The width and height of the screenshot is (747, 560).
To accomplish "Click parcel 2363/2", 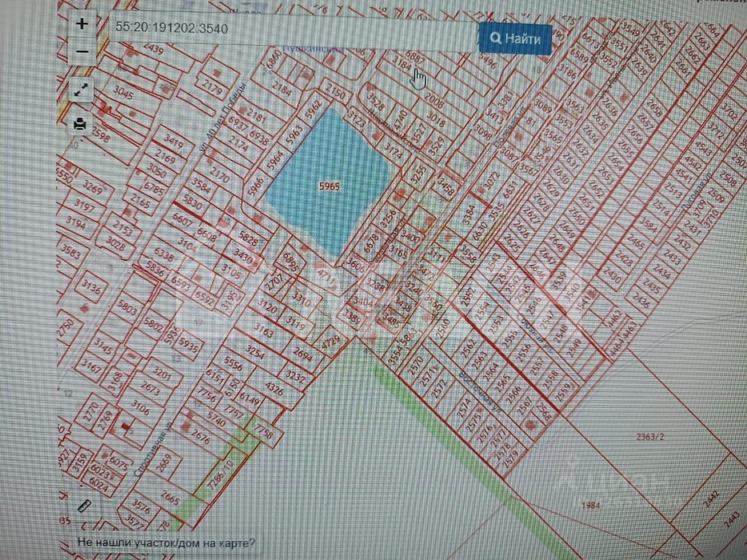I will (x=651, y=436).
